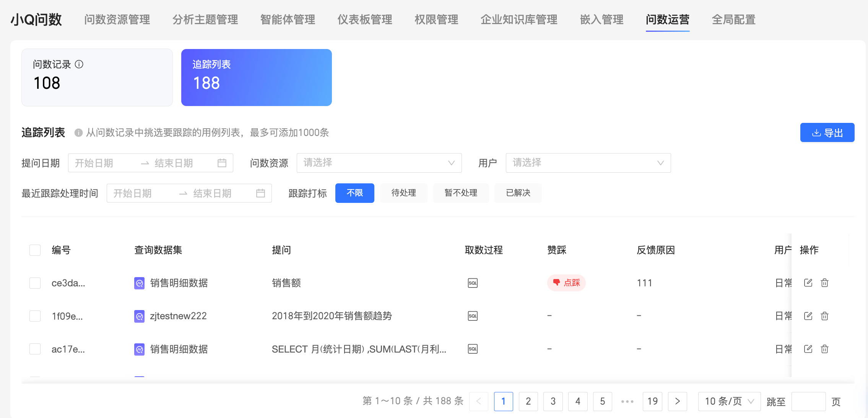Edit the ce3da... record
The width and height of the screenshot is (868, 418).
(x=808, y=283)
